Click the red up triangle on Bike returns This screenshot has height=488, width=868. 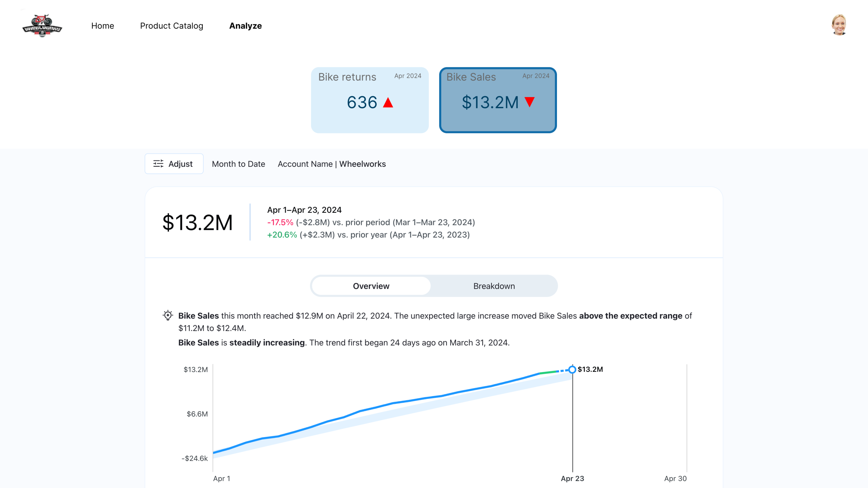(x=388, y=102)
